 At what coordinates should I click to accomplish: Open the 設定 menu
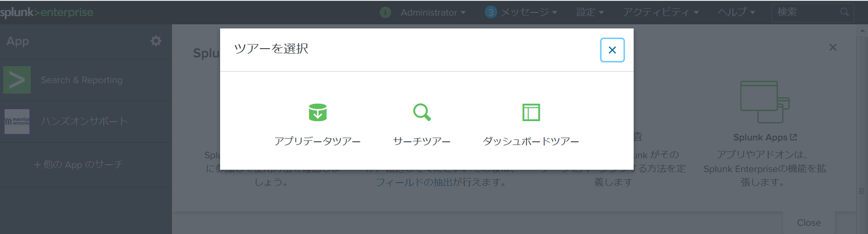point(590,12)
